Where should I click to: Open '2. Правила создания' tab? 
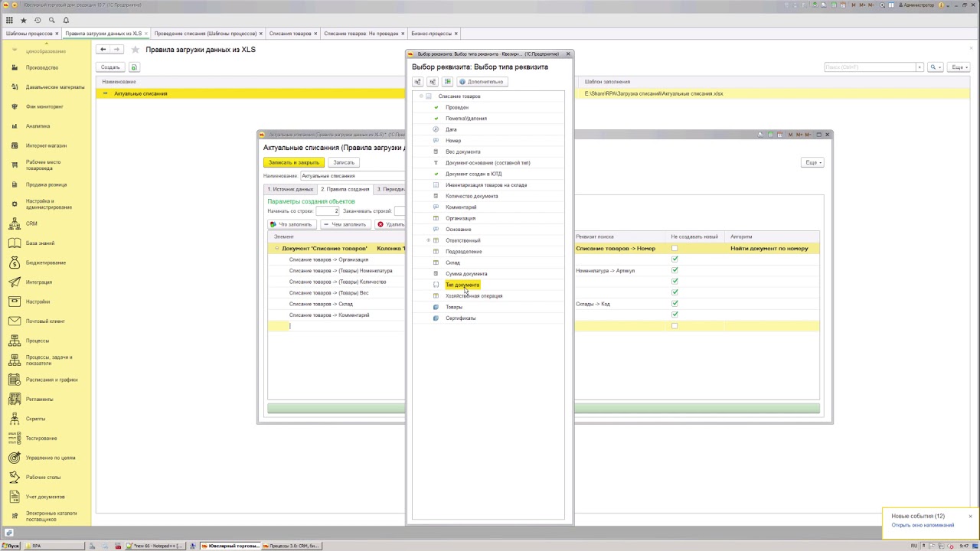click(x=345, y=189)
